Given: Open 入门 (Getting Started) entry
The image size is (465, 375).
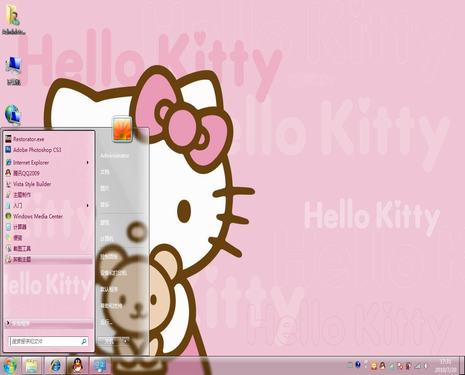Looking at the screenshot, I should [x=48, y=205].
